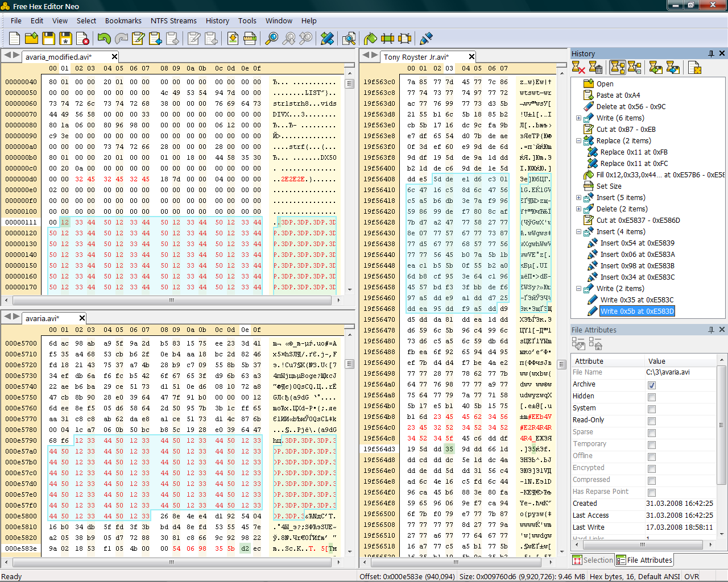The image size is (728, 582).
Task: Expand the Write (6 items) history node
Action: (x=578, y=118)
